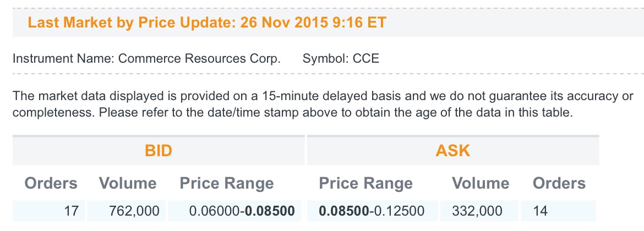Select the ASK table header
This screenshot has height=231, width=644.
point(453,151)
